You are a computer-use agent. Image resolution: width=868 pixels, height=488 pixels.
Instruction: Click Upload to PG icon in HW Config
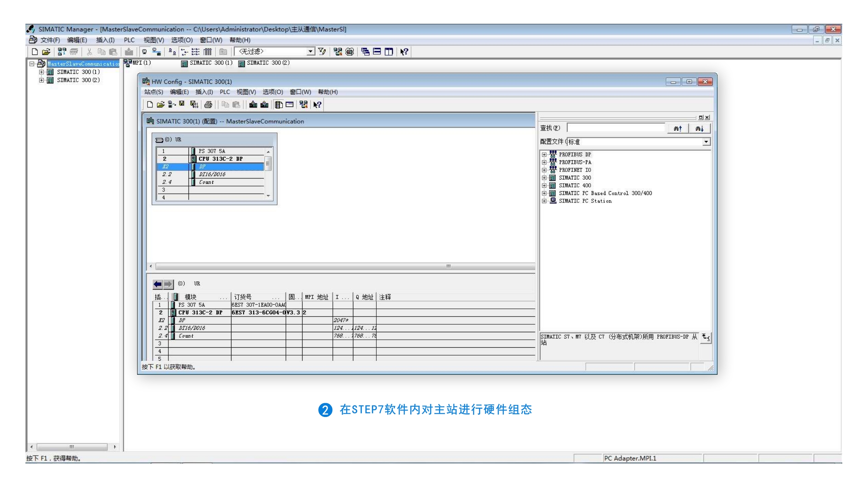tap(264, 105)
